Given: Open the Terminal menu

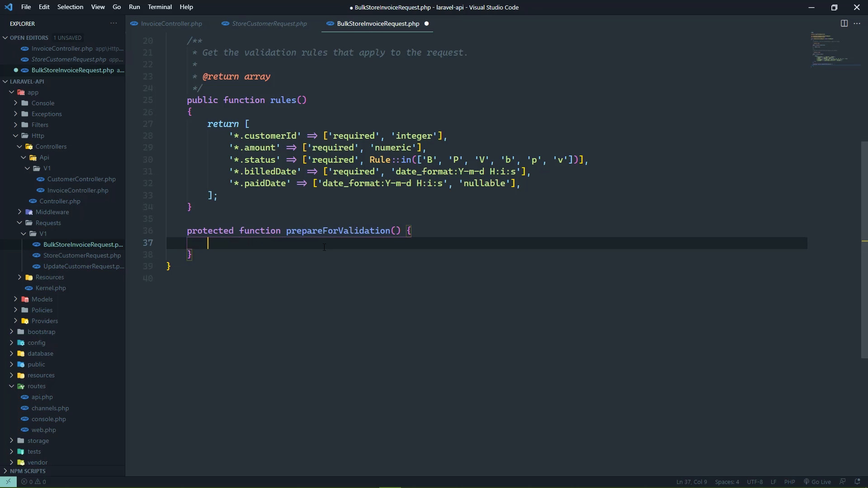Looking at the screenshot, I should [160, 7].
